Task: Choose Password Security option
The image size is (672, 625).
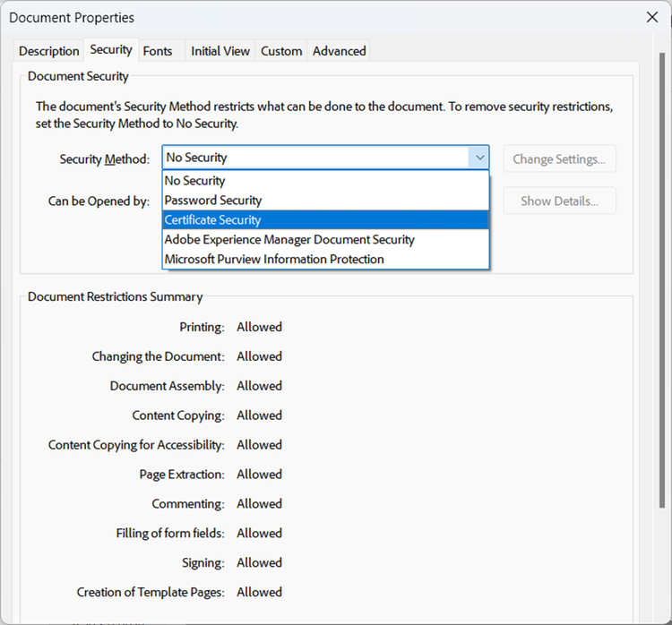Action: click(x=213, y=200)
